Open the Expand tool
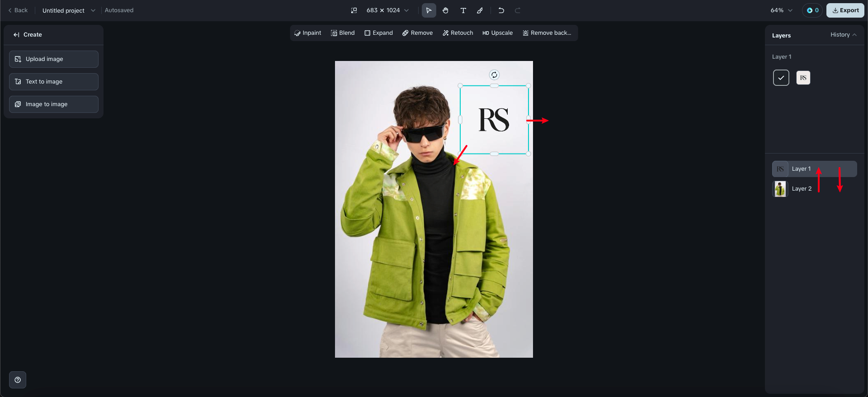This screenshot has width=868, height=397. tap(379, 33)
